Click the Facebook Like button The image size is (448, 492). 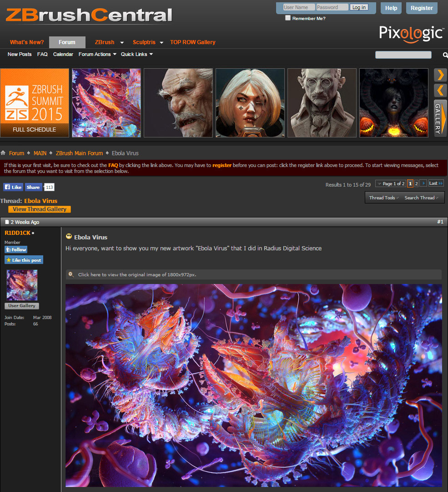pyautogui.click(x=13, y=187)
